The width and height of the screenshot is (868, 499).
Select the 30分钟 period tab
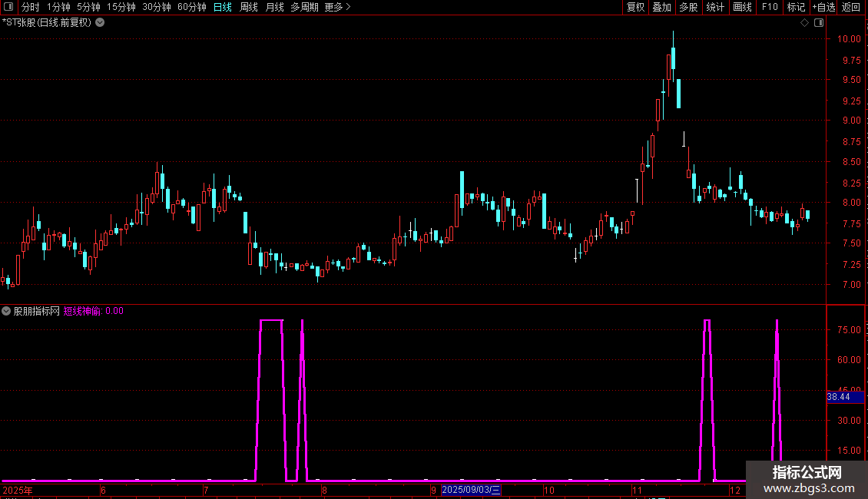click(157, 7)
